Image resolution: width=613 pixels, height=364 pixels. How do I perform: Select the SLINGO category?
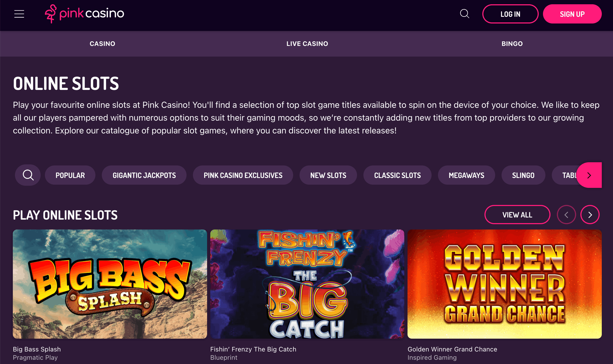[523, 175]
